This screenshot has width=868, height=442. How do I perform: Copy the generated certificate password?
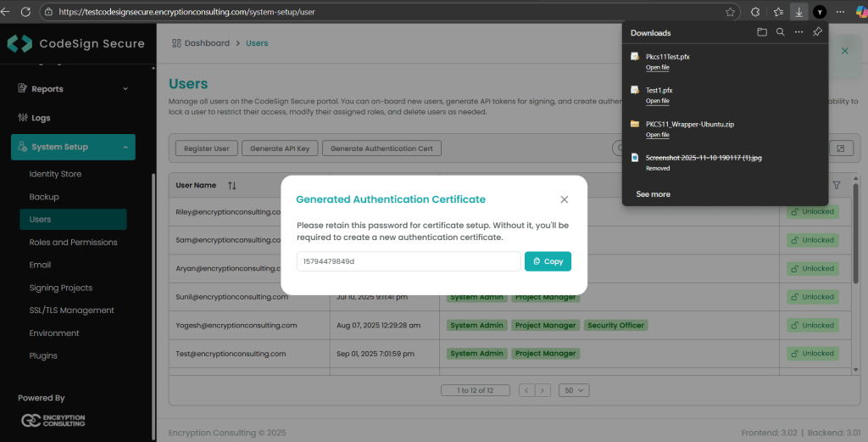coord(548,261)
